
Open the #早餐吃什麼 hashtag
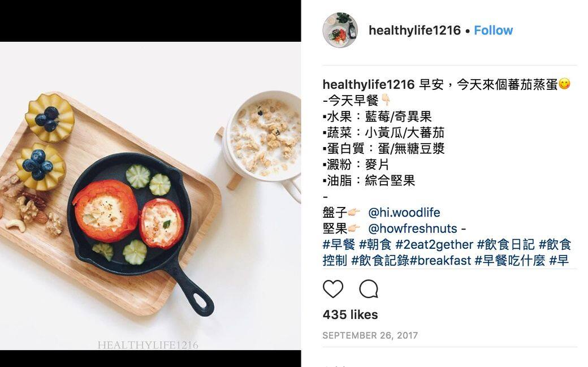coord(510,261)
